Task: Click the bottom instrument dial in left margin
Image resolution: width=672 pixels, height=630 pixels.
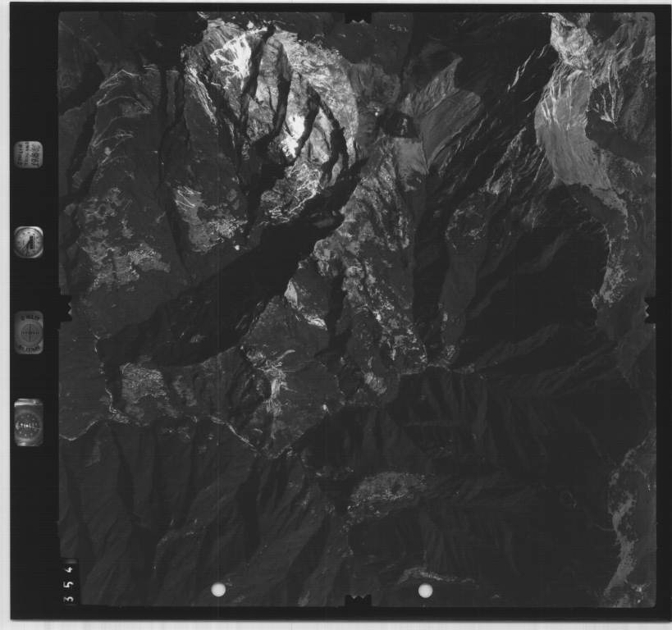Action: 29,422
